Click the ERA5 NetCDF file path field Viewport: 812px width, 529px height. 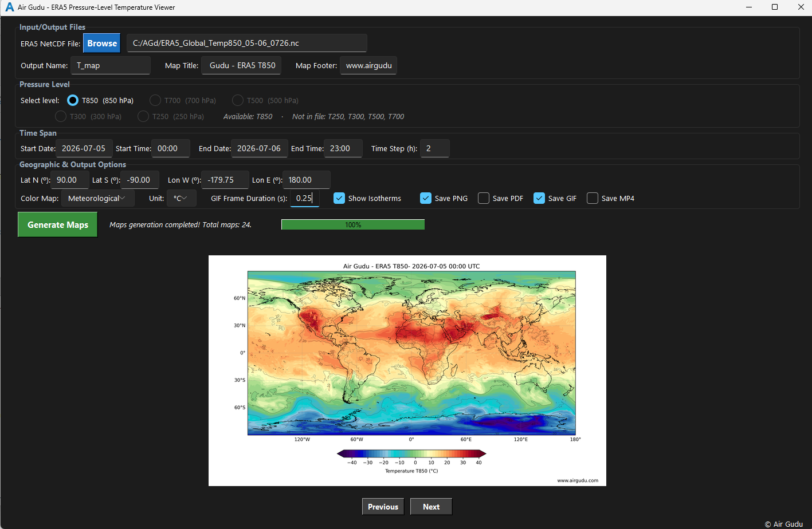[x=246, y=43]
